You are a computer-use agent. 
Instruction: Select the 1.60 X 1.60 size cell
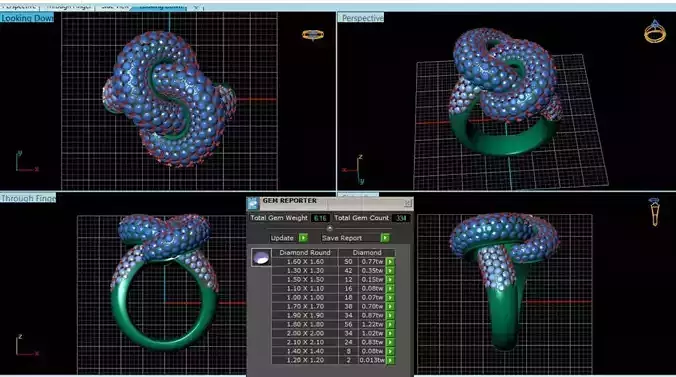pos(305,262)
